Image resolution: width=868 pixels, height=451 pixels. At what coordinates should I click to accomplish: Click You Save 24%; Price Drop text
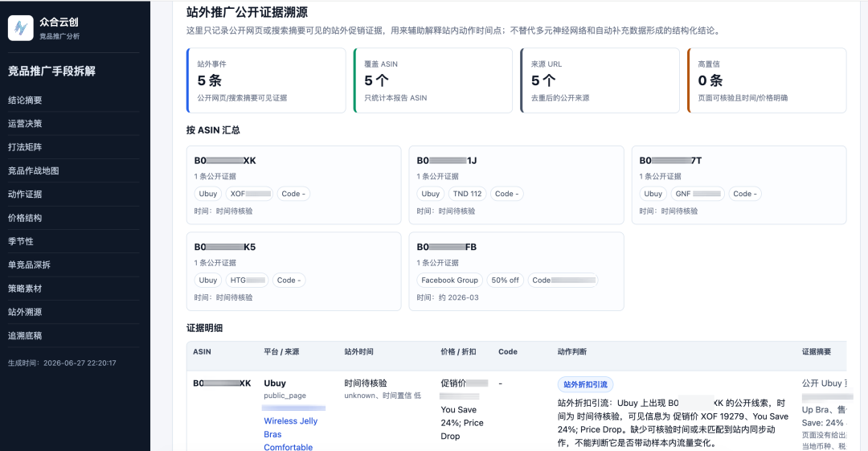pos(462,423)
